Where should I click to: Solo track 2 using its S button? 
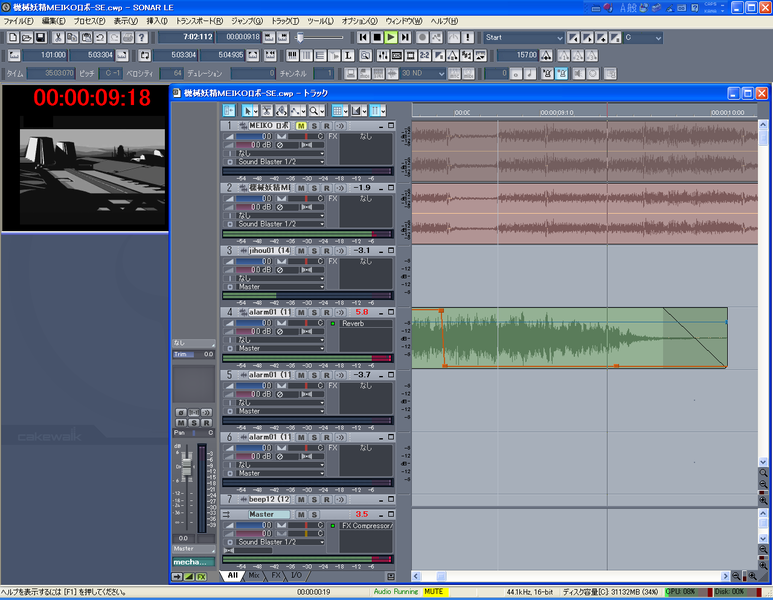point(314,188)
